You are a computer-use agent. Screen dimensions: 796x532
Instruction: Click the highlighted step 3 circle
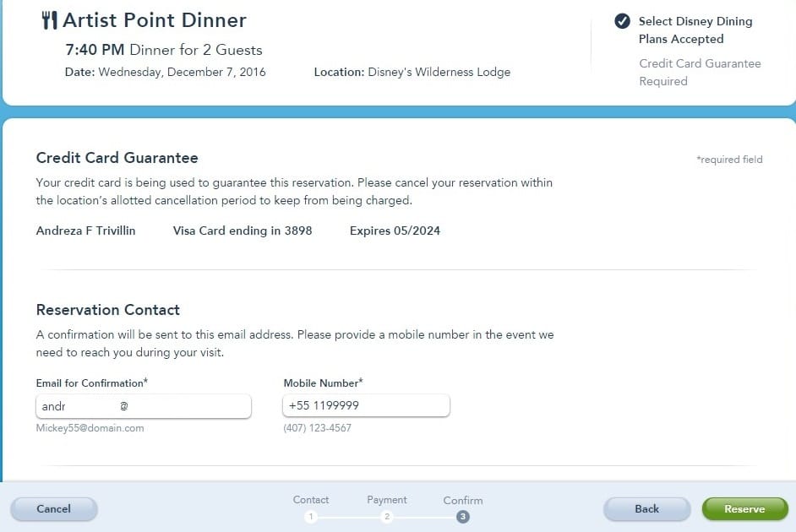tap(463, 517)
